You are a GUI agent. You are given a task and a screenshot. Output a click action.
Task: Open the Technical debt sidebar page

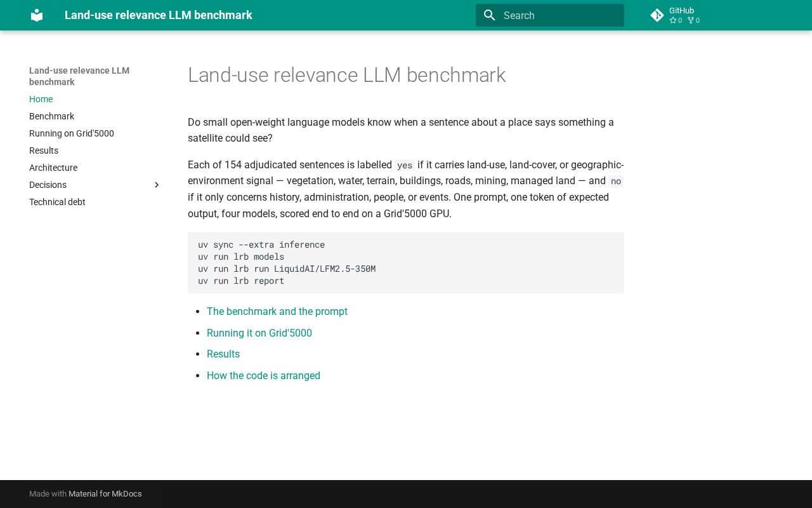coord(57,202)
